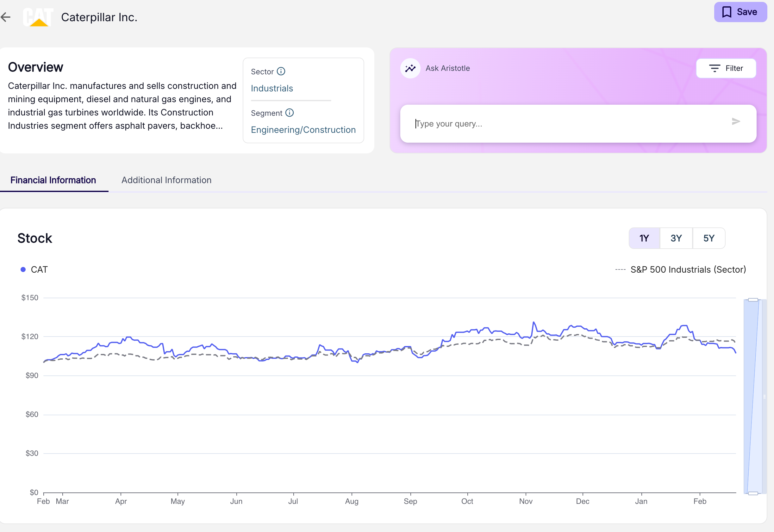Click the Sector field label
Screen dimensions: 774x532
[x=262, y=72]
